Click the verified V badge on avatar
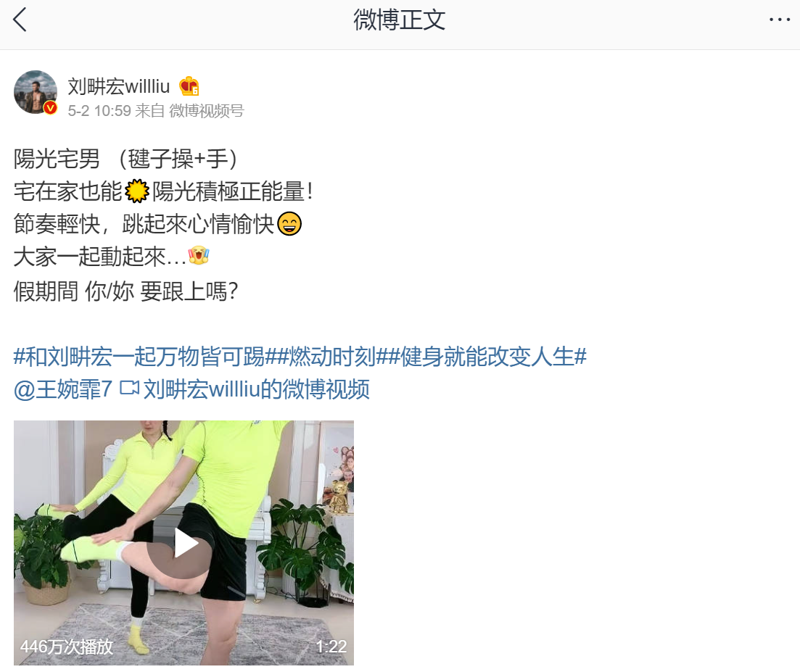 point(50,107)
